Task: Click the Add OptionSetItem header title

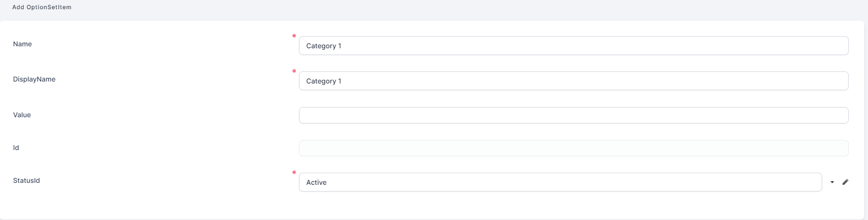Action: (x=42, y=7)
